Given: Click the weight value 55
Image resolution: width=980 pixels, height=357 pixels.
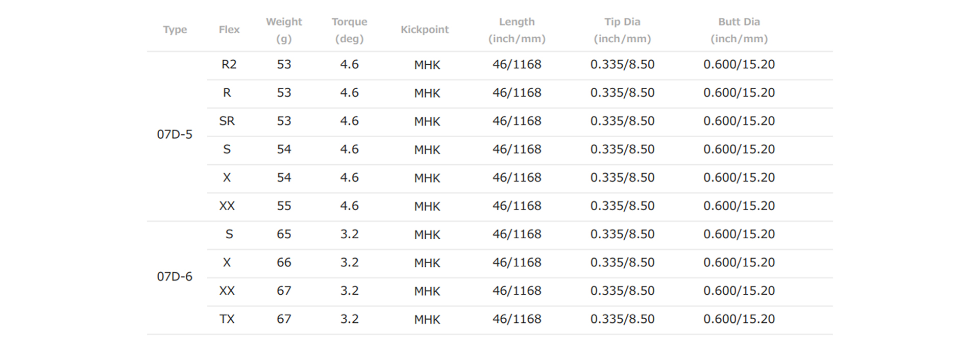Looking at the screenshot, I should coord(284,206).
